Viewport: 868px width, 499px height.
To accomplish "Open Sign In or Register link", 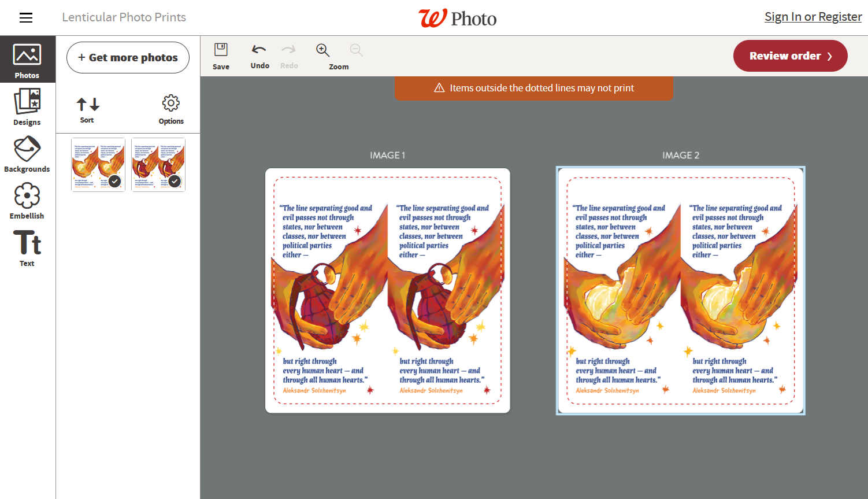I will point(813,17).
